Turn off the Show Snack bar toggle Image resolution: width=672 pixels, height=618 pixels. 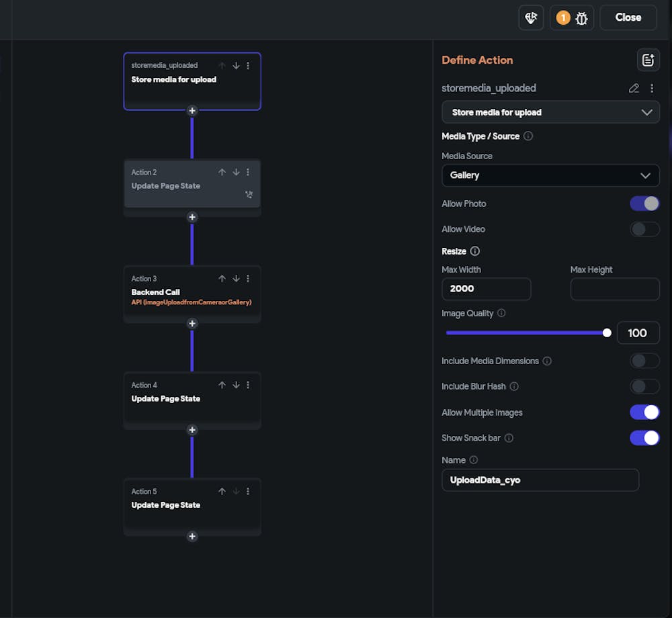(644, 438)
